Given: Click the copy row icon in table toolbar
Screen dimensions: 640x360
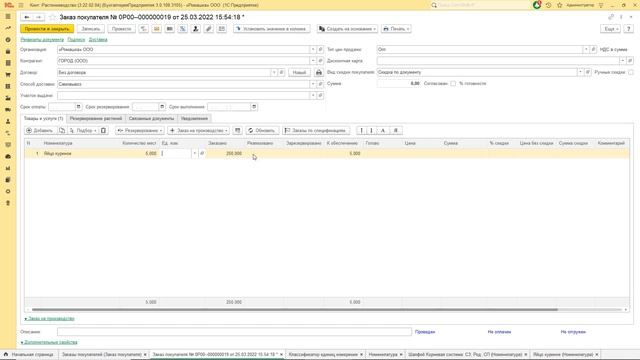Looking at the screenshot, I should (x=62, y=131).
